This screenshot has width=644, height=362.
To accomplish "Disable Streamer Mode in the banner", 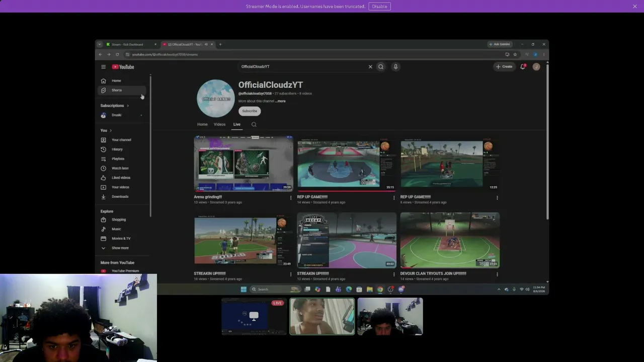I will pyautogui.click(x=379, y=7).
